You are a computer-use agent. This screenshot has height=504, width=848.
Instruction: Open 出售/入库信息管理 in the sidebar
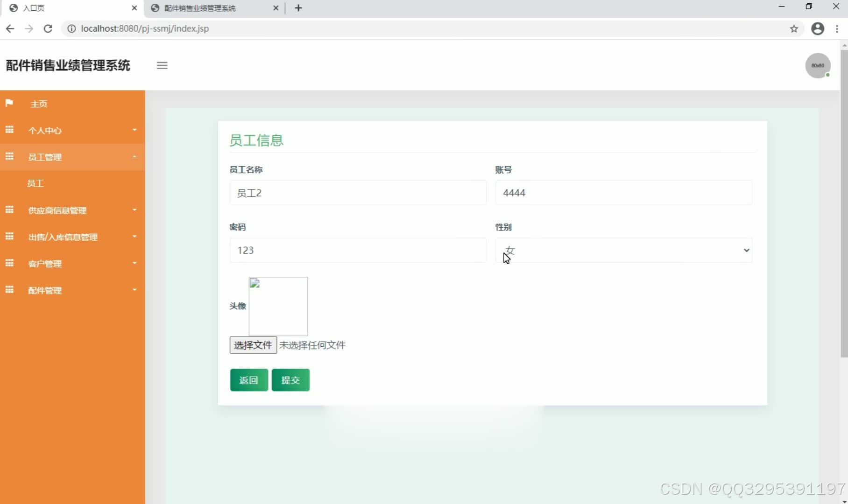pos(72,237)
